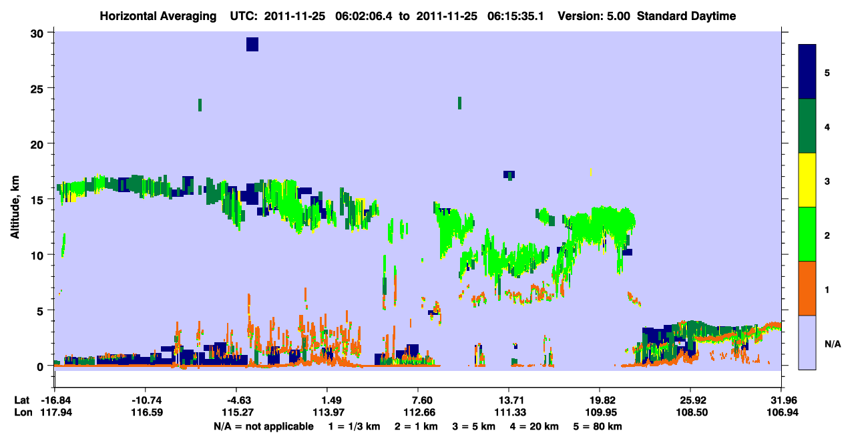Click the '4 = 20 km' legend note
The width and height of the screenshot is (868, 445).
pos(535,426)
